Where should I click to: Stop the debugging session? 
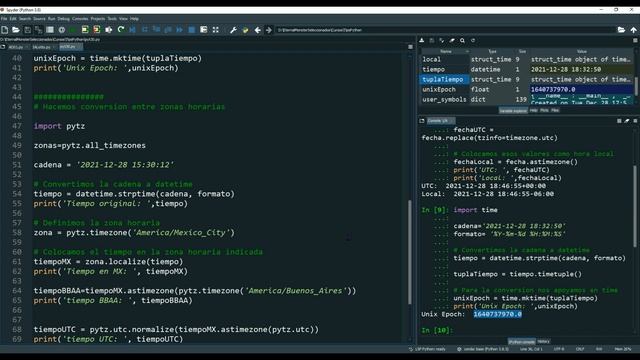click(191, 30)
